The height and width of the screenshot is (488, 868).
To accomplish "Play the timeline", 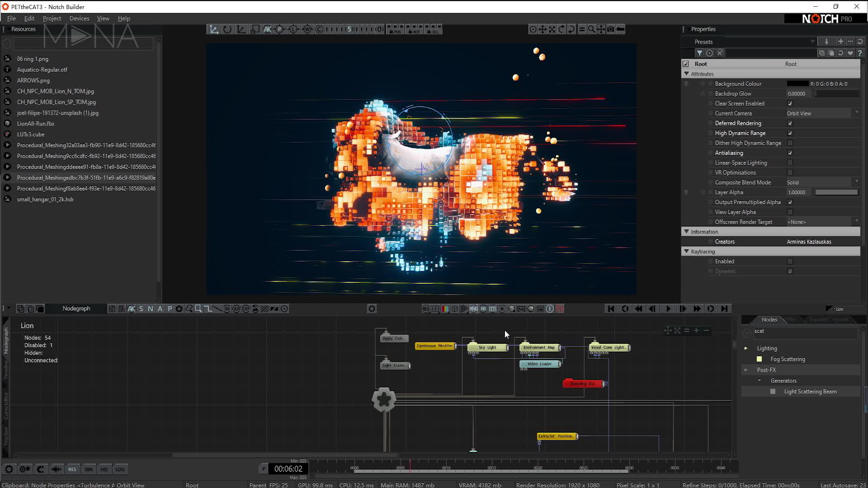I will (668, 309).
